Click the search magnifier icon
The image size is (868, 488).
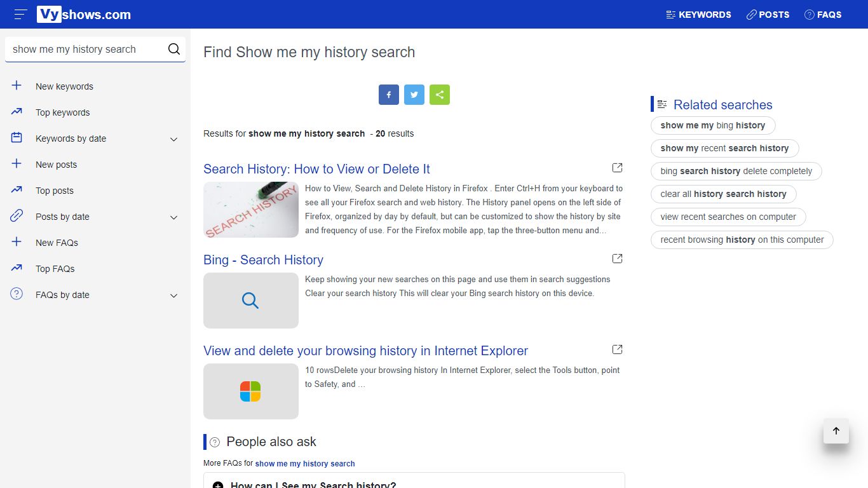coord(174,49)
